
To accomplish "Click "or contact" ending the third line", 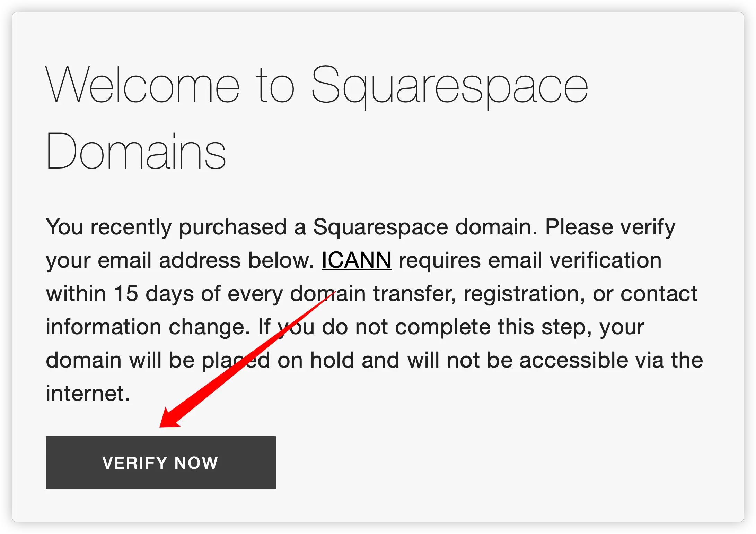I will 645,294.
